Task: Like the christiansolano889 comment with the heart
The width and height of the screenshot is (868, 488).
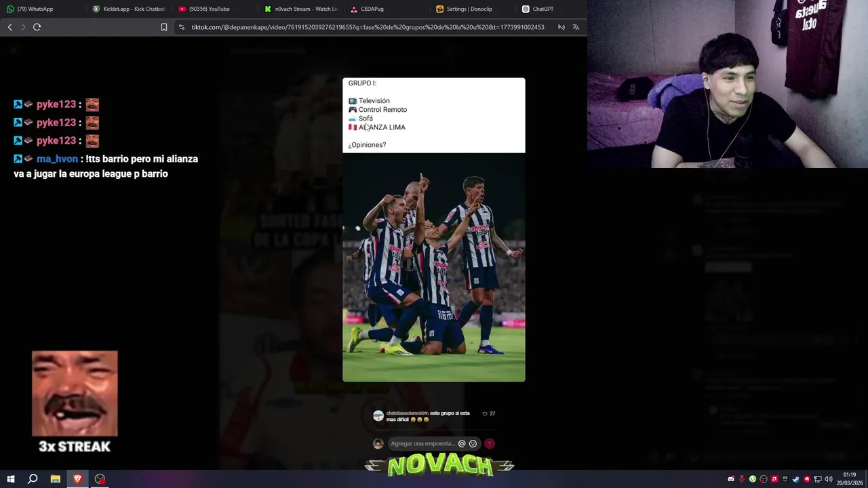Action: (484, 413)
